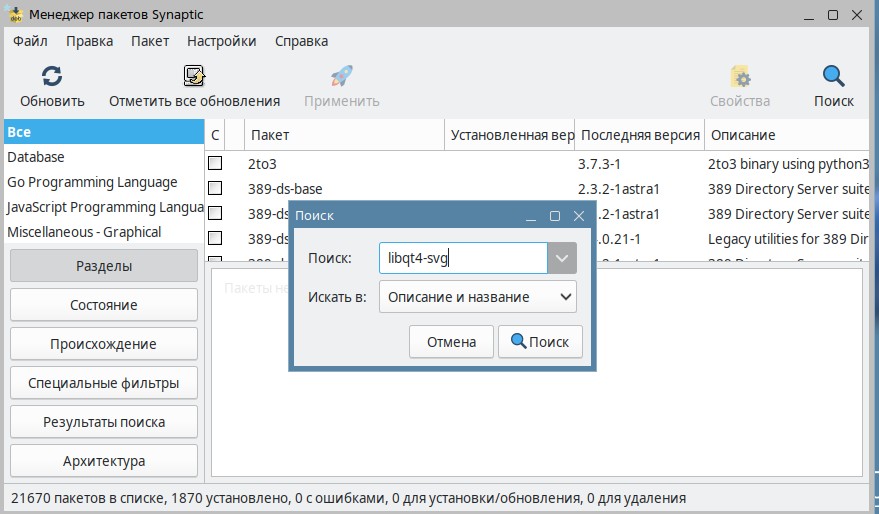
Task: Sort by the Пакет column header
Action: pos(344,135)
